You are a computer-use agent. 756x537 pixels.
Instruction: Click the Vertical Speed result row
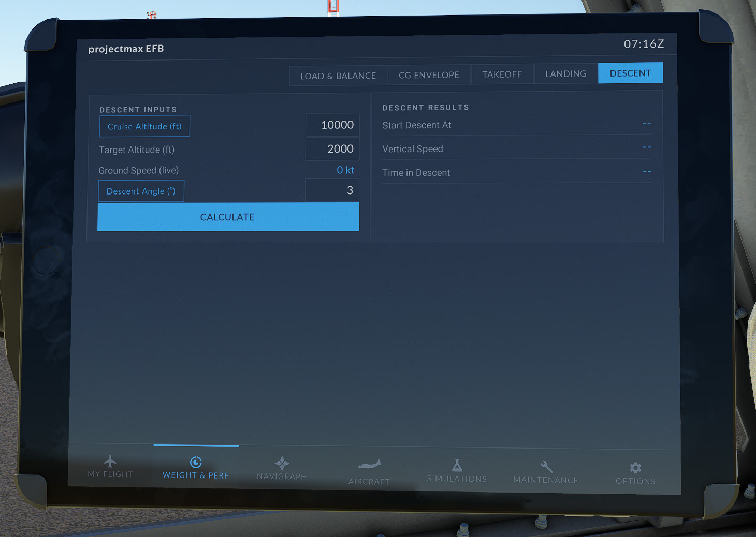517,148
